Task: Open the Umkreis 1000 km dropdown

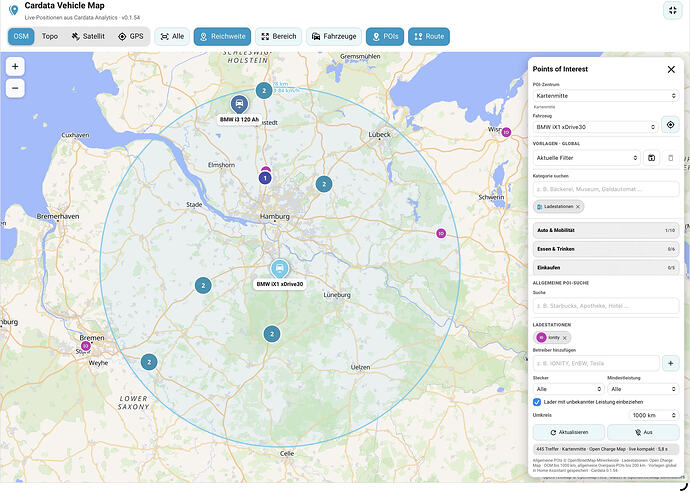Action: click(x=653, y=415)
